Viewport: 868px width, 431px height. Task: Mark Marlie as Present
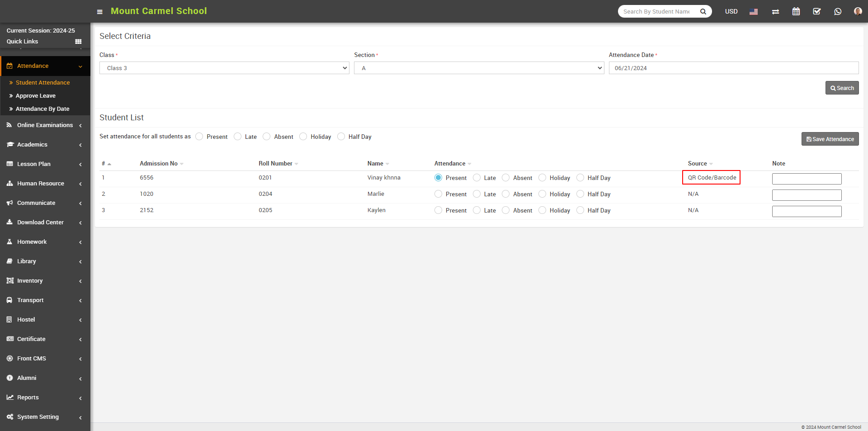[438, 194]
